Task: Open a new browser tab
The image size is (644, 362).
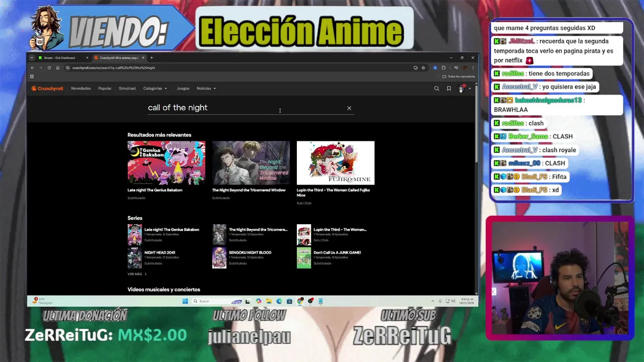Action: point(151,58)
